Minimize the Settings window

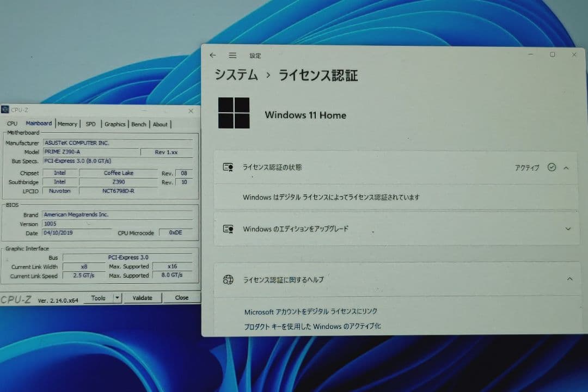tap(530, 54)
